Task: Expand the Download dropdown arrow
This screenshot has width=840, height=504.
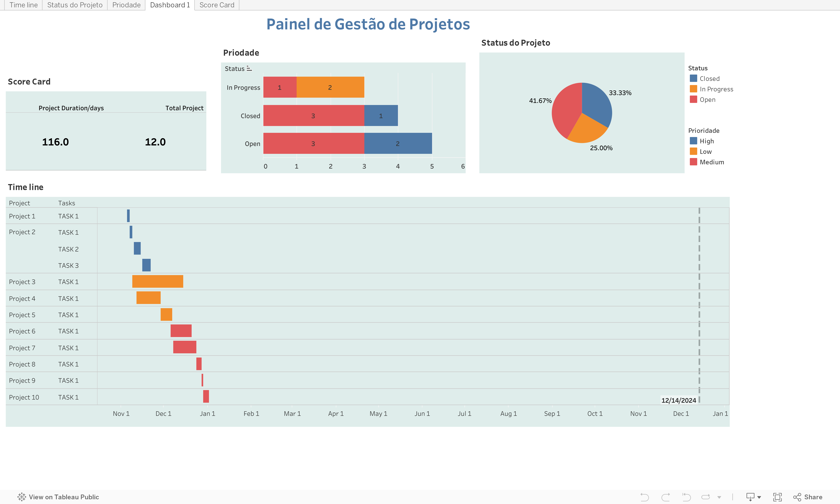Action: click(759, 497)
